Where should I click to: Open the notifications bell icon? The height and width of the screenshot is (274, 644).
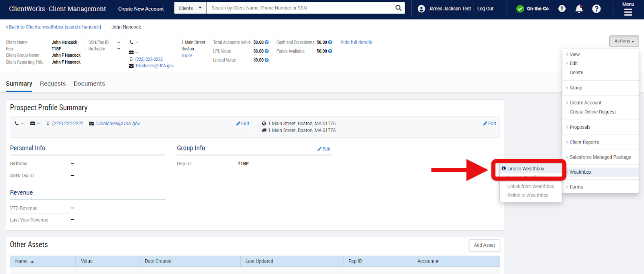pyautogui.click(x=579, y=9)
